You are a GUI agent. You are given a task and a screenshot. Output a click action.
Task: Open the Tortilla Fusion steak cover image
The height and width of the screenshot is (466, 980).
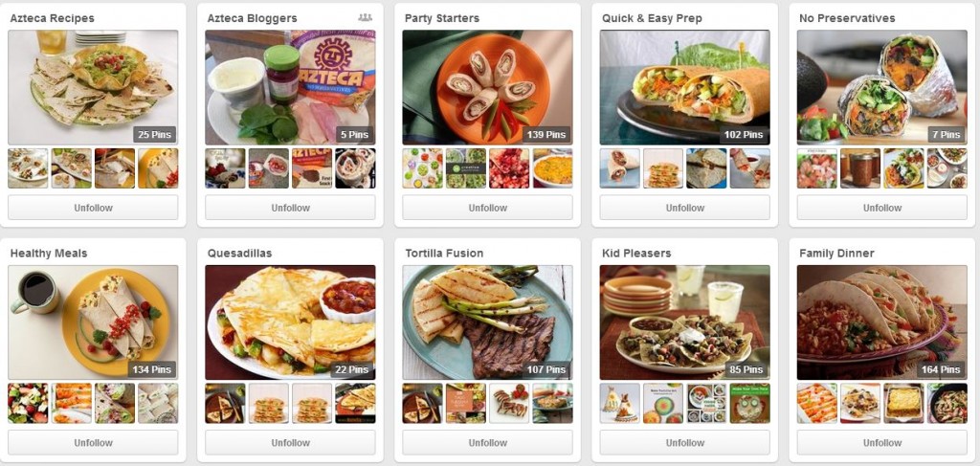pyautogui.click(x=487, y=322)
